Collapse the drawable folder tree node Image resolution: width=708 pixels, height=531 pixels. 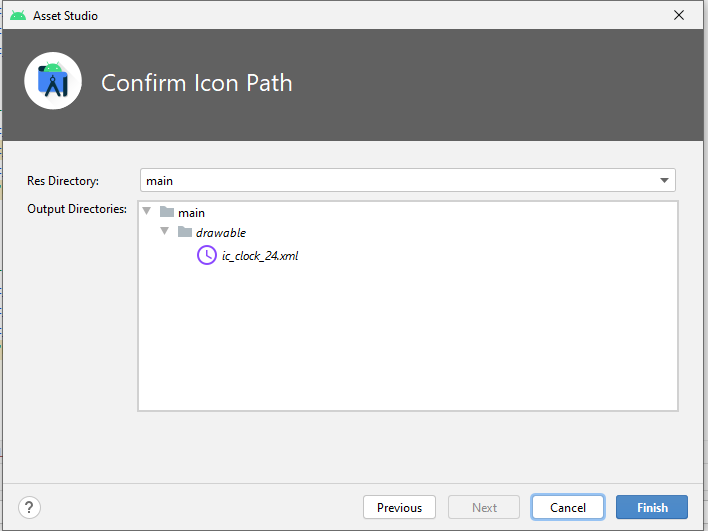point(164,232)
